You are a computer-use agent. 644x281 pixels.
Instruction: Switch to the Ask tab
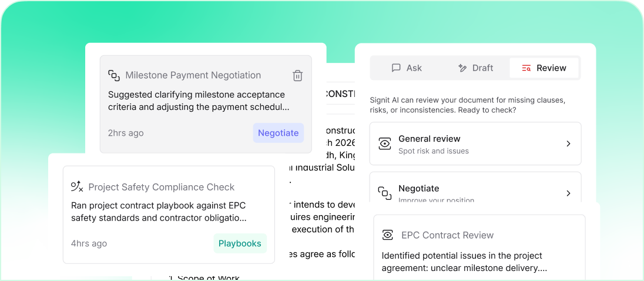[407, 68]
